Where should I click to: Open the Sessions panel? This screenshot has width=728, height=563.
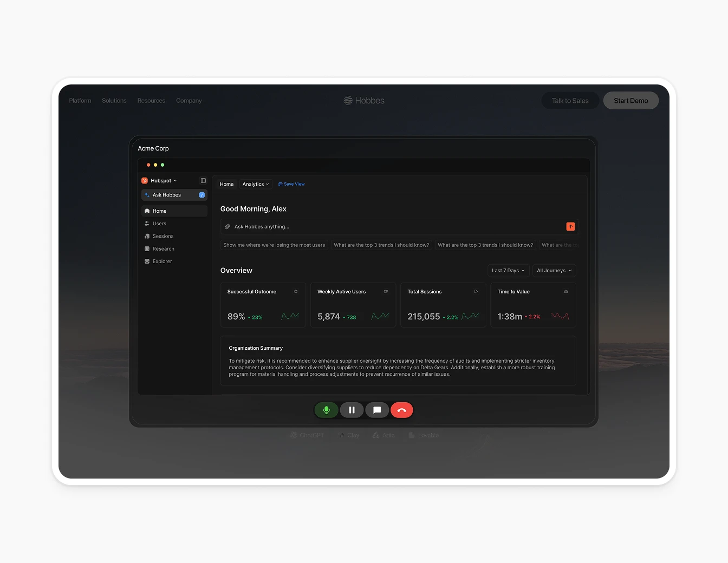(x=162, y=236)
